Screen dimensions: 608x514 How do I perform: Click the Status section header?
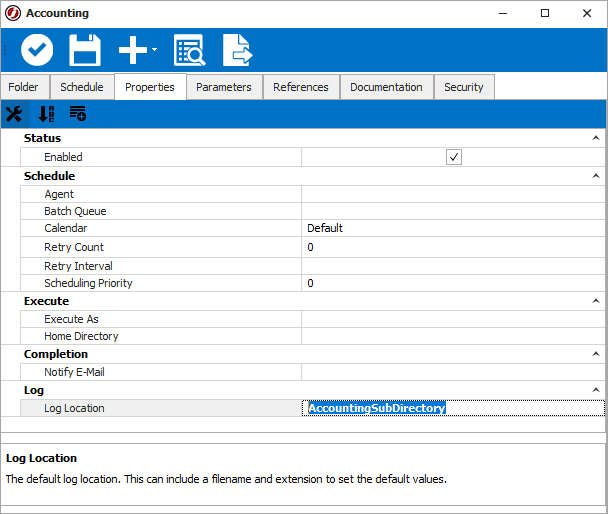(x=42, y=138)
